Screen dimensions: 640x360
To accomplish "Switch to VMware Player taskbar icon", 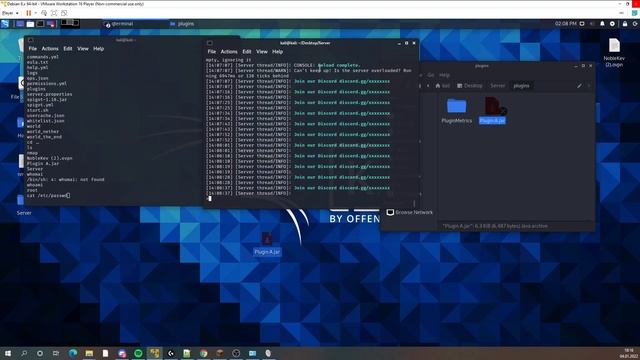I will (x=154, y=353).
